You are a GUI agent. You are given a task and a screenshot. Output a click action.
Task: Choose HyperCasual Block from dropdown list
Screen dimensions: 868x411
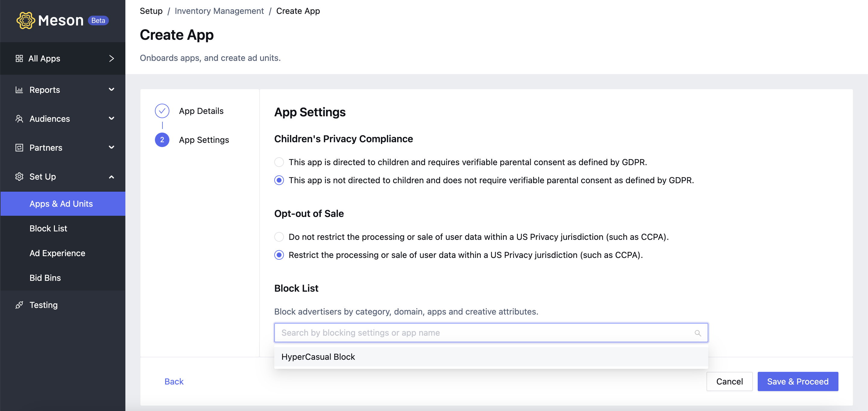(491, 357)
